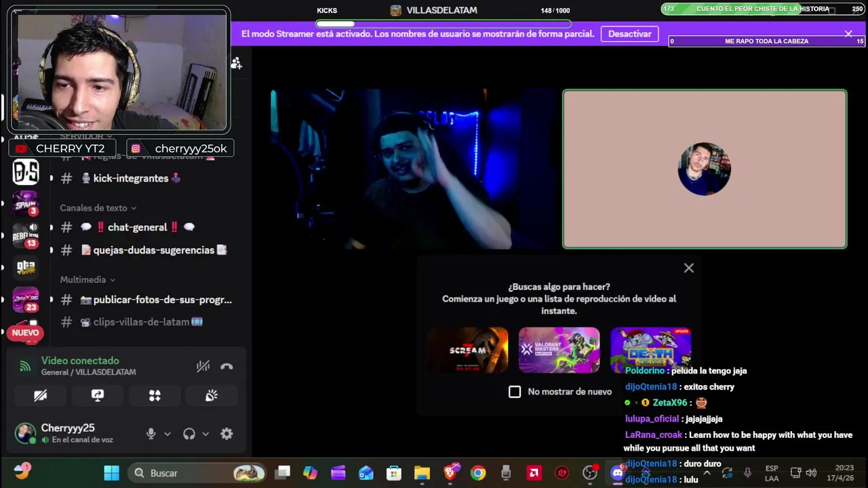Deafen audio with the headphones icon
Screen dimensions: 868x488
[x=189, y=434]
